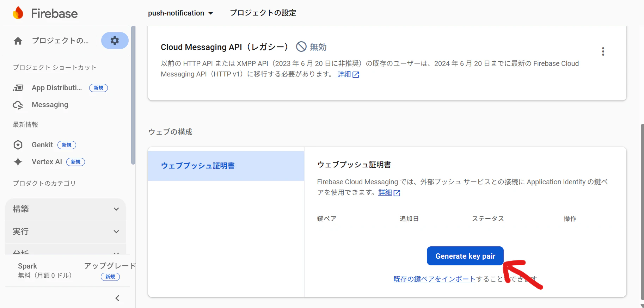Click the プロジェクトの設定 header title
This screenshot has height=308, width=644.
(263, 13)
